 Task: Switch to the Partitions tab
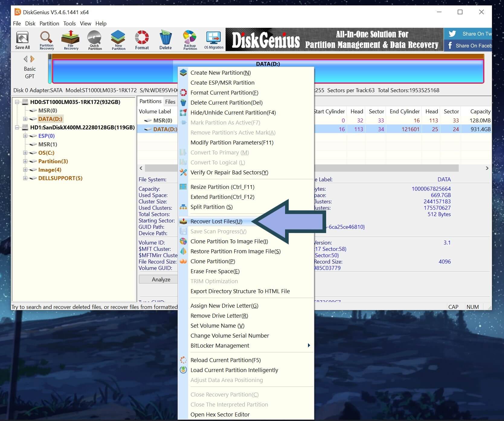(150, 101)
